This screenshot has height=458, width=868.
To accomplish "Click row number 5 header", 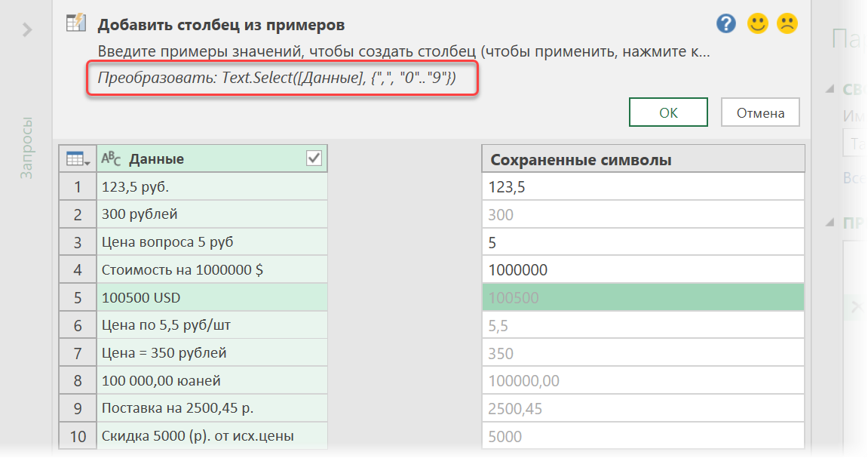I will click(78, 297).
